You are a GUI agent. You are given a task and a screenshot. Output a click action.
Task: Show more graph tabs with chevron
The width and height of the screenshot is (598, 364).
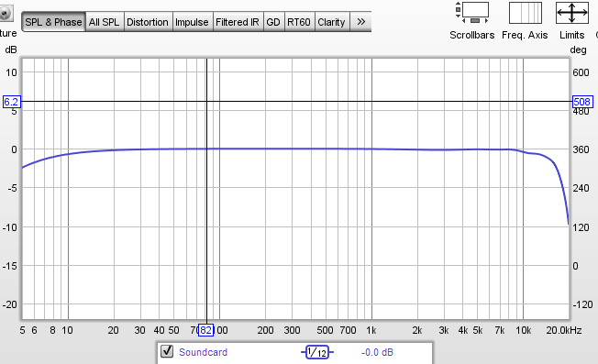click(x=360, y=22)
